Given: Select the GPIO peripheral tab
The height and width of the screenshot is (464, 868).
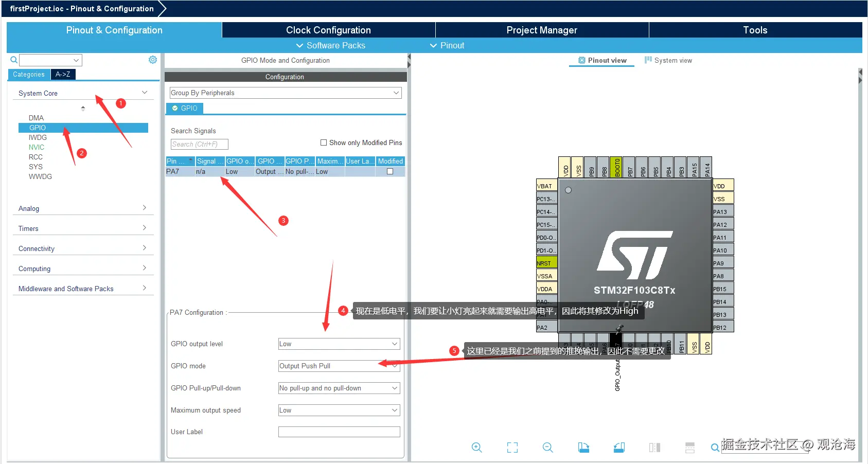Looking at the screenshot, I should coord(185,108).
